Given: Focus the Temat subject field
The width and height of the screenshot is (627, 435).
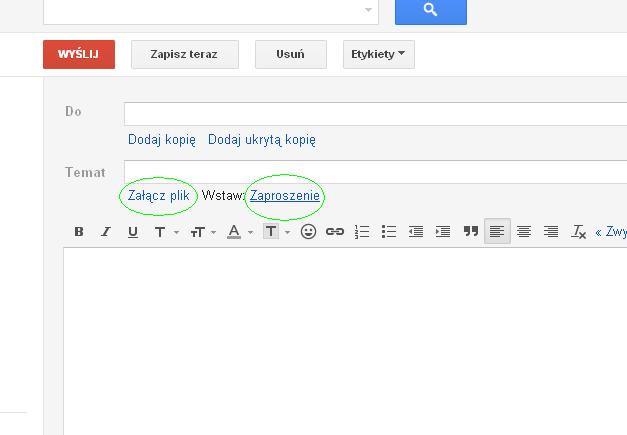Looking at the screenshot, I should pyautogui.click(x=375, y=171).
